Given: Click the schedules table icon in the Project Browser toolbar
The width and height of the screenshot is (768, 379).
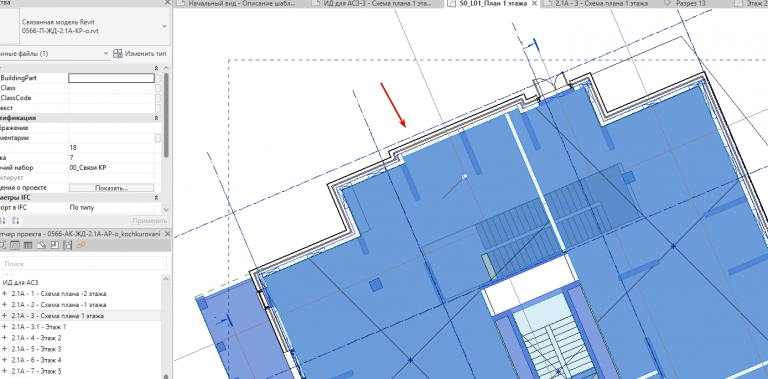Looking at the screenshot, I should pyautogui.click(x=28, y=245).
